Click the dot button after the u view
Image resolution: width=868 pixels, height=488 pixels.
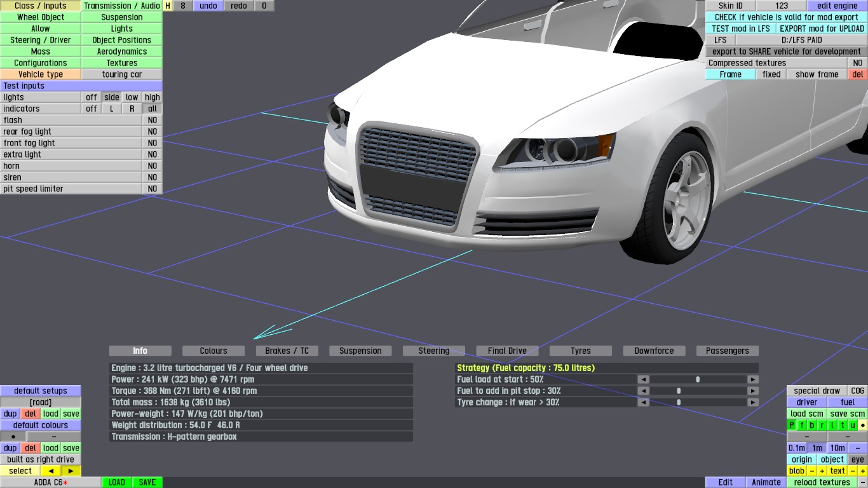tap(863, 425)
